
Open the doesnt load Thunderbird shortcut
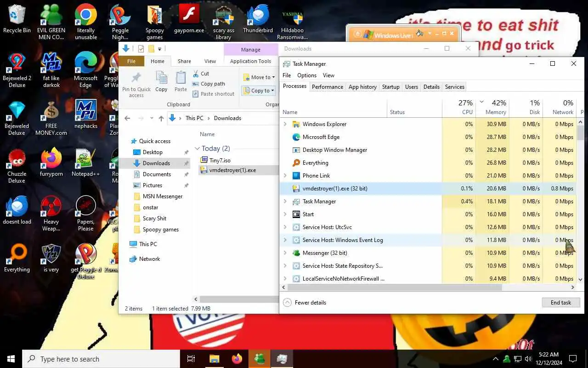click(17, 210)
